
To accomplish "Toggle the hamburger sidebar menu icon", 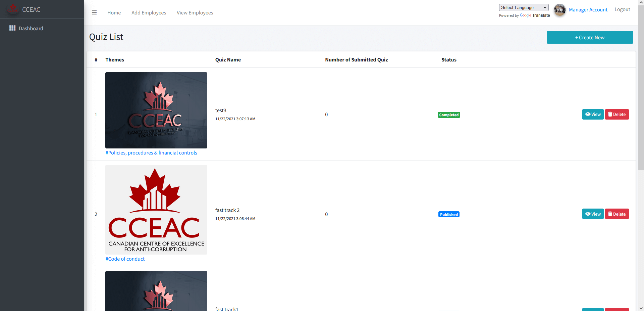I will [x=94, y=12].
